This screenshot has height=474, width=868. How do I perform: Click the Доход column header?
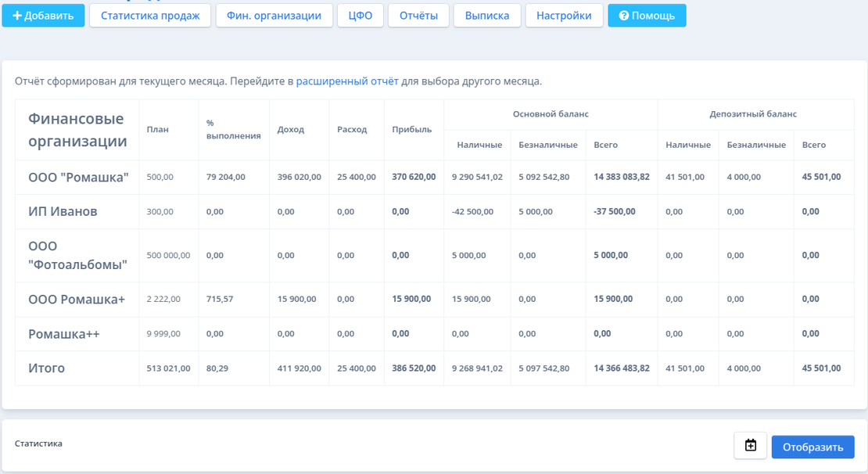tap(291, 130)
